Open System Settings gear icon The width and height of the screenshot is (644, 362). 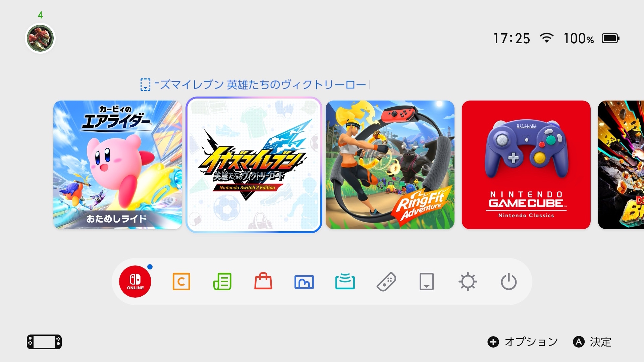468,282
